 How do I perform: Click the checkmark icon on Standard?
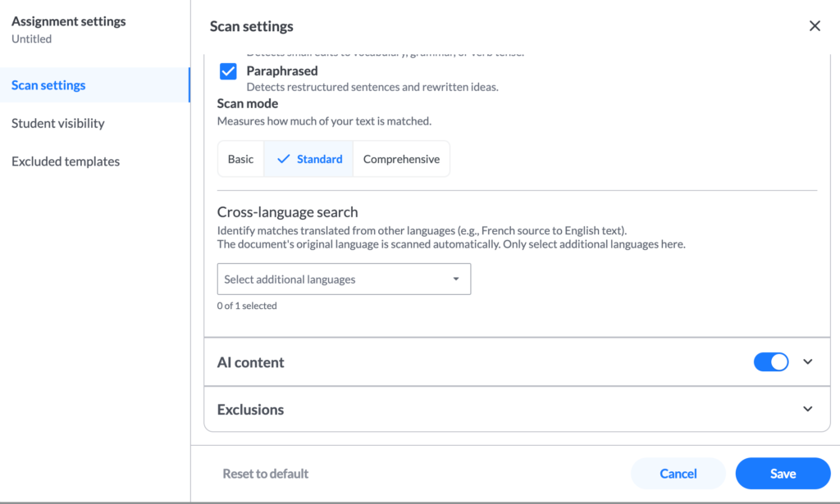[x=283, y=159]
